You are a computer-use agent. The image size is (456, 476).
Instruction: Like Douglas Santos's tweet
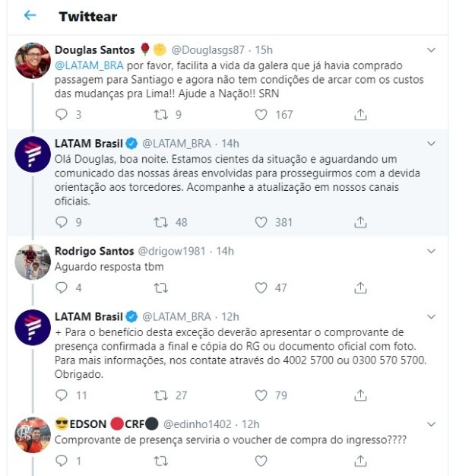pyautogui.click(x=261, y=115)
